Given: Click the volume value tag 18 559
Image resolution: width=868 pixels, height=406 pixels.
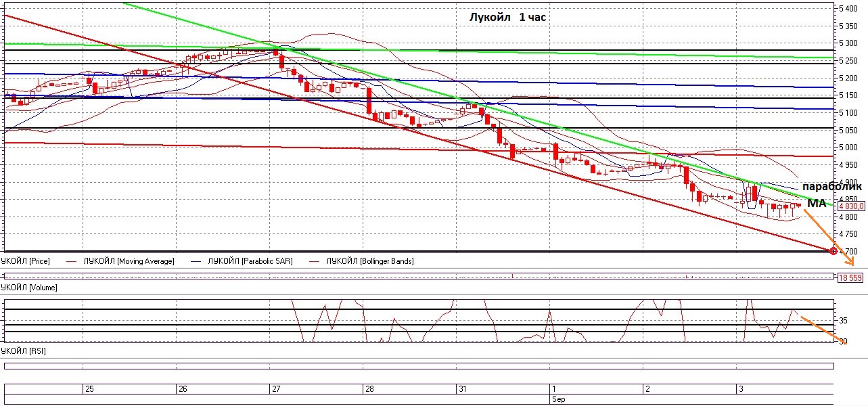Looking at the screenshot, I should pyautogui.click(x=850, y=277).
